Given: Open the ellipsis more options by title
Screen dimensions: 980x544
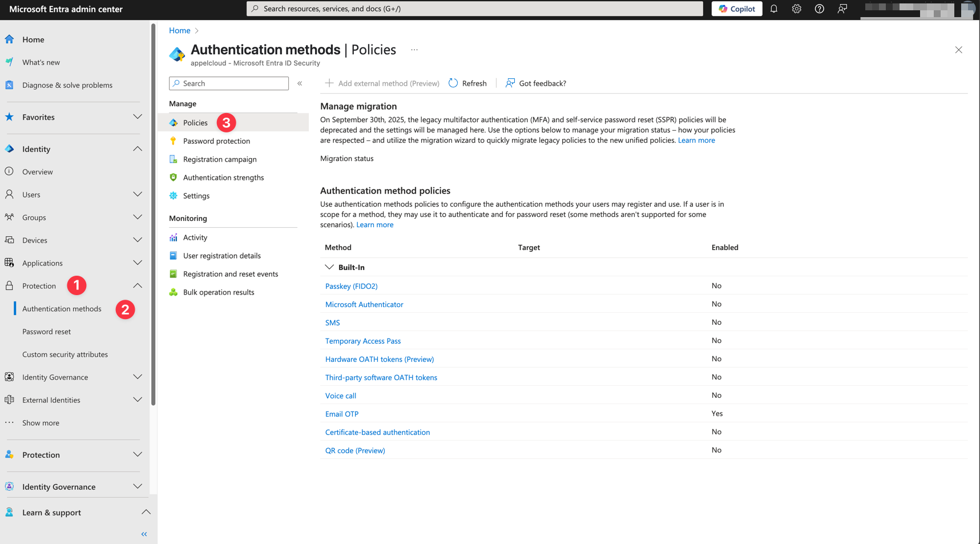Looking at the screenshot, I should click(414, 50).
